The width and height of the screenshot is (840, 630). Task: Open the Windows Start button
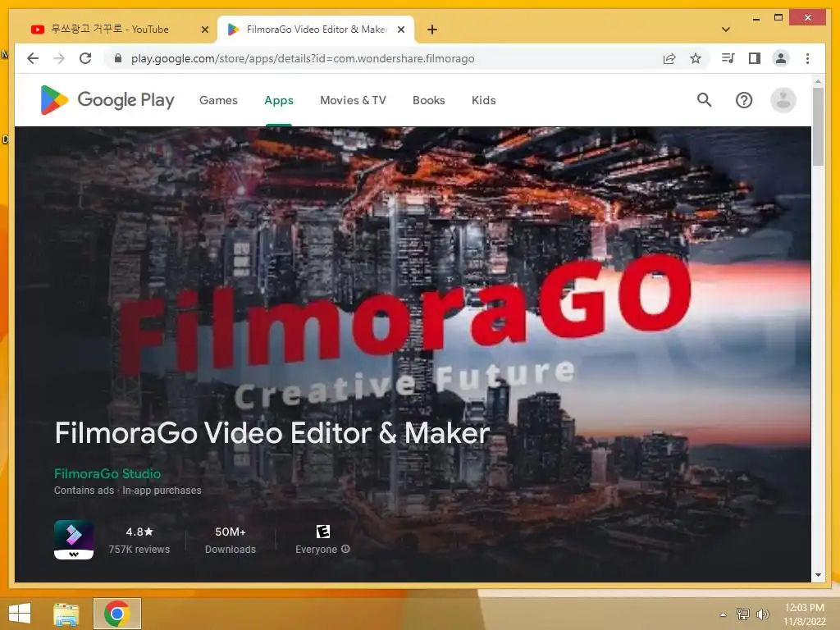(x=20, y=614)
